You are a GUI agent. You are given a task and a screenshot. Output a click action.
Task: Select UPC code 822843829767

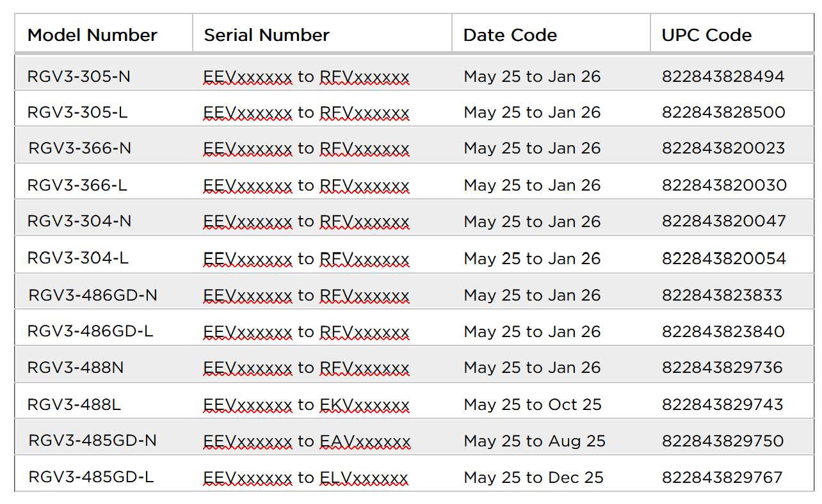click(x=722, y=477)
